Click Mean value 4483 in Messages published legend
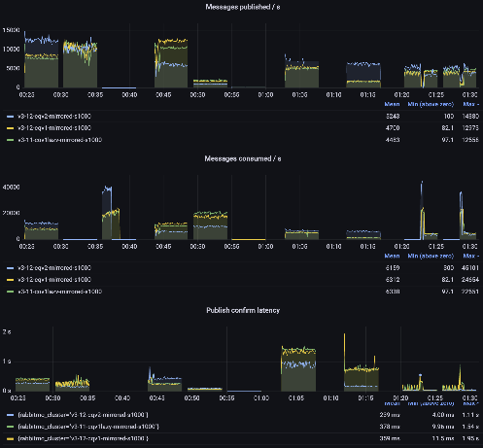This screenshot has width=483, height=448. pos(393,140)
